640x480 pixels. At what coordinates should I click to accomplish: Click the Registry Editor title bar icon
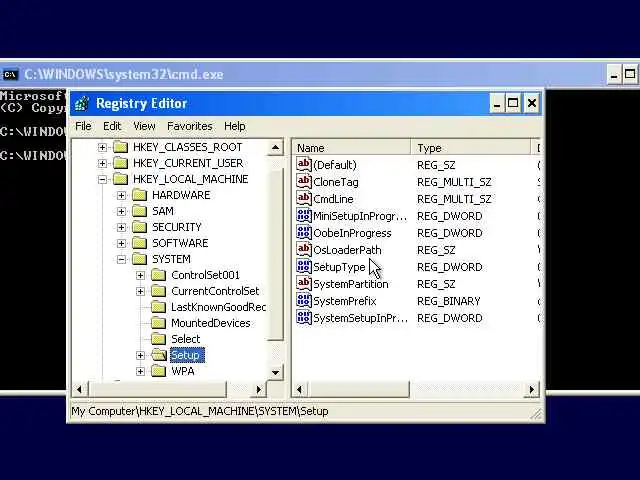pos(82,103)
